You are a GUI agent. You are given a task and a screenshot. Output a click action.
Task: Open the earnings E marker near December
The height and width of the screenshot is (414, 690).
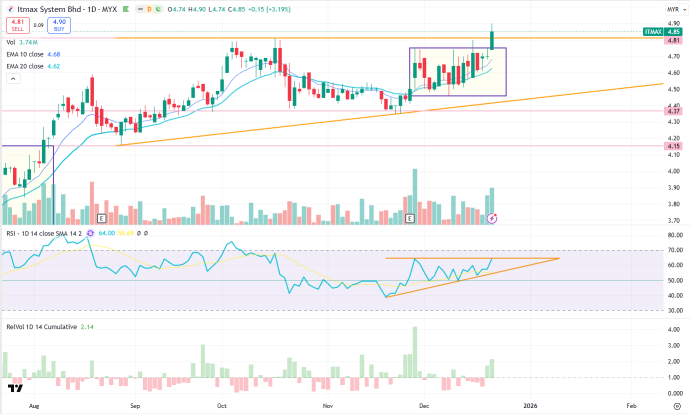[x=410, y=218]
